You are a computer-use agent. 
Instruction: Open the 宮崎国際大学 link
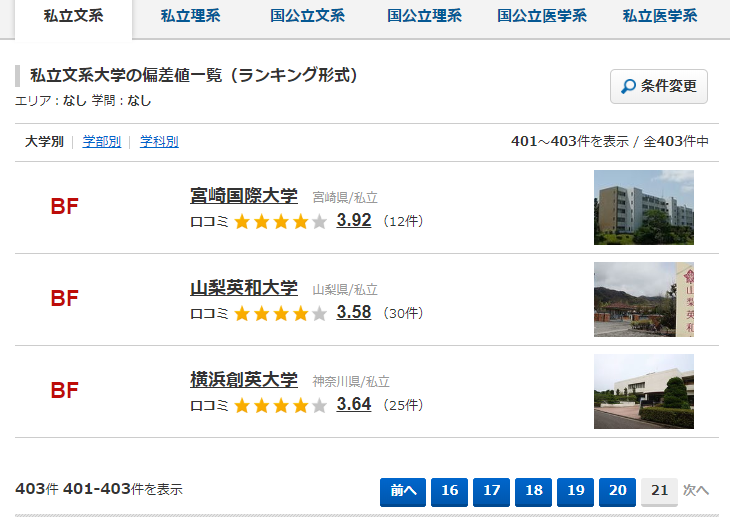[243, 195]
